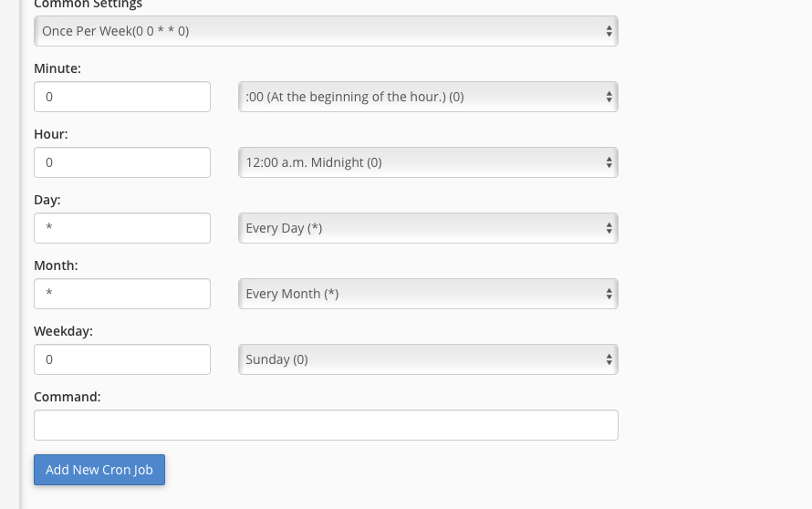
Task: Expand the minute preset dropdown
Action: pyautogui.click(x=428, y=97)
